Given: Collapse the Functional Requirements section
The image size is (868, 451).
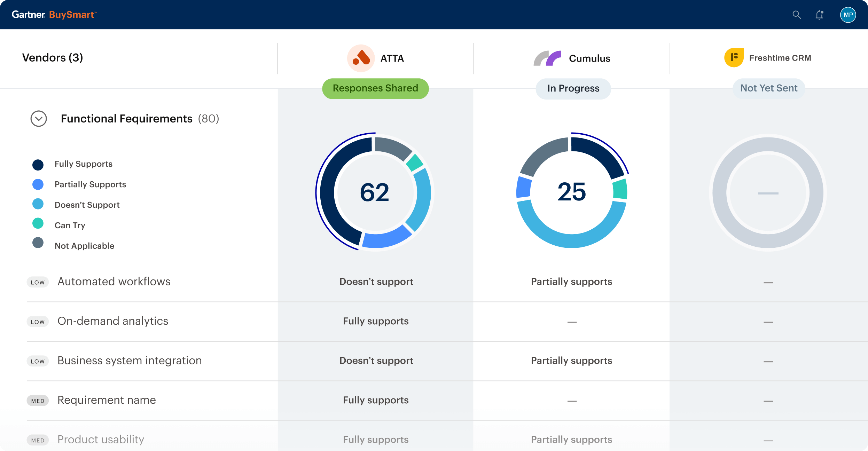Looking at the screenshot, I should pos(38,118).
